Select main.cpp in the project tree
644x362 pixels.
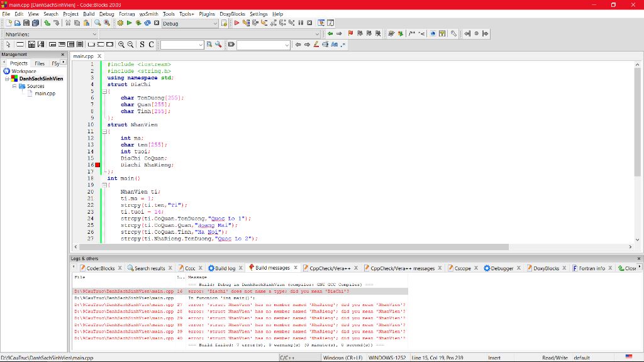[x=45, y=94]
